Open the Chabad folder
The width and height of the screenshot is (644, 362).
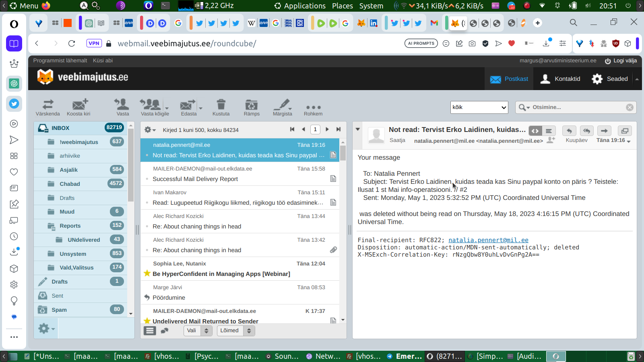(x=80, y=183)
